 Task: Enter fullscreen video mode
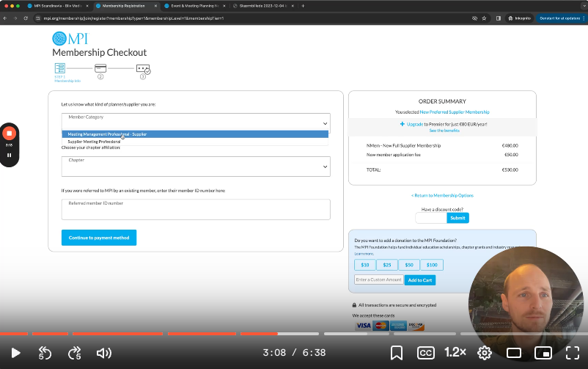pos(573,353)
